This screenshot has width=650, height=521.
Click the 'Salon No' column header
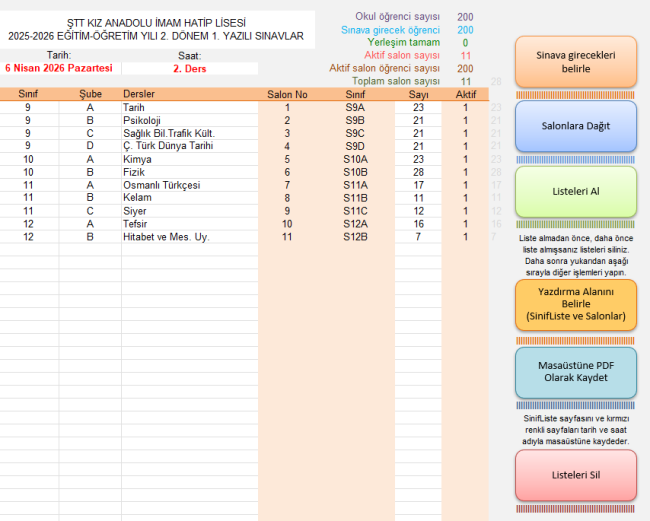pyautogui.click(x=287, y=94)
